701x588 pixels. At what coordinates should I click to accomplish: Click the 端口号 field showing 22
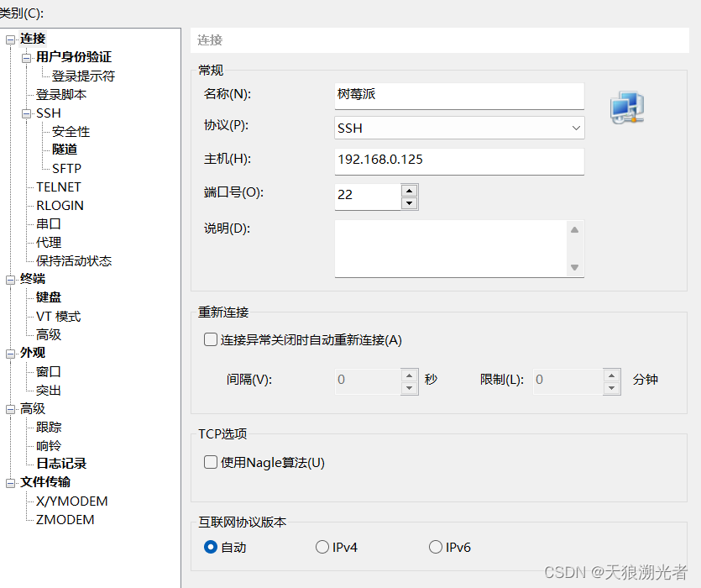pyautogui.click(x=368, y=197)
